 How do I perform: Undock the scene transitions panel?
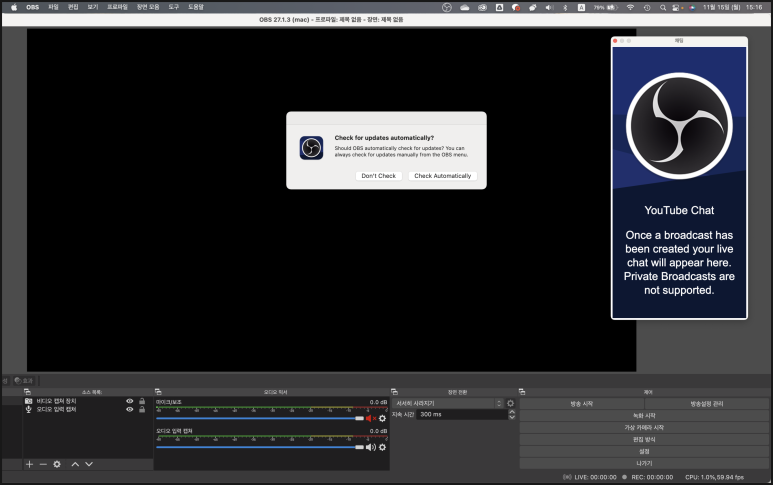(394, 392)
